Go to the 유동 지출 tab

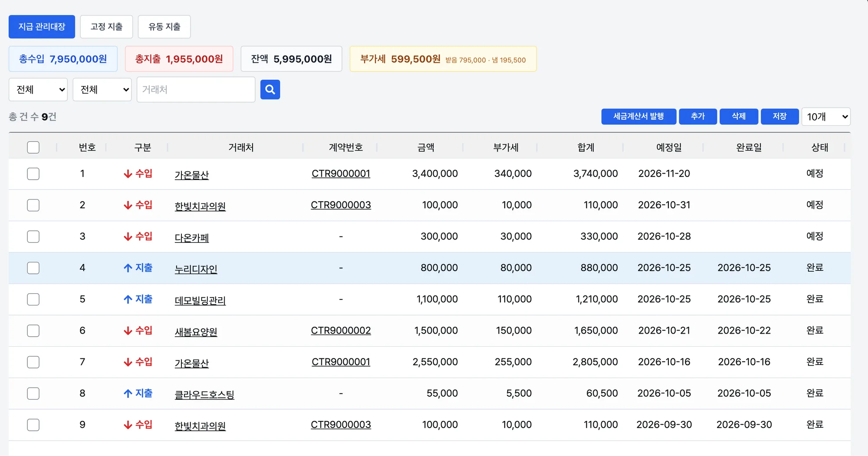pyautogui.click(x=164, y=27)
